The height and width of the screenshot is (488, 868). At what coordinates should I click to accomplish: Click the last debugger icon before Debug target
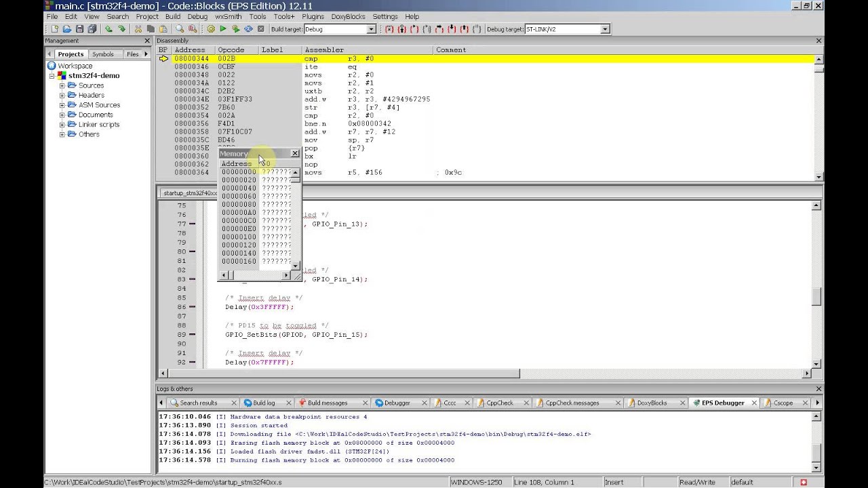pyautogui.click(x=477, y=29)
